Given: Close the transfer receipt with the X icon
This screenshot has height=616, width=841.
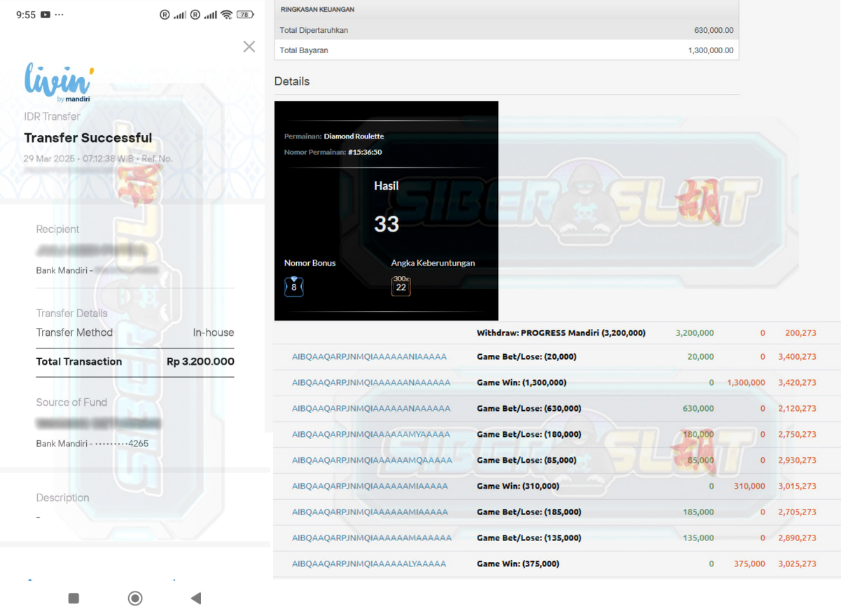Looking at the screenshot, I should point(249,47).
